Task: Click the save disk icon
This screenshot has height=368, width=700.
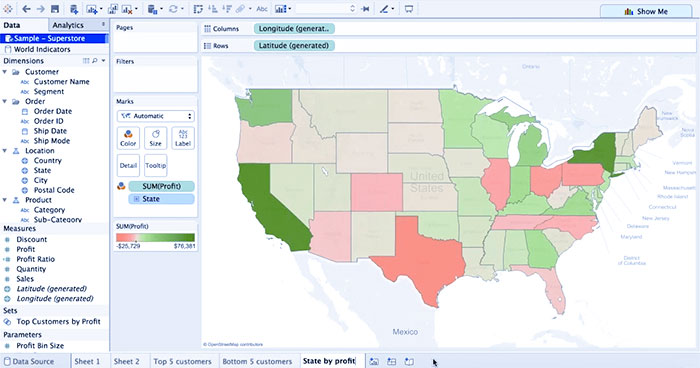Action: [55, 9]
